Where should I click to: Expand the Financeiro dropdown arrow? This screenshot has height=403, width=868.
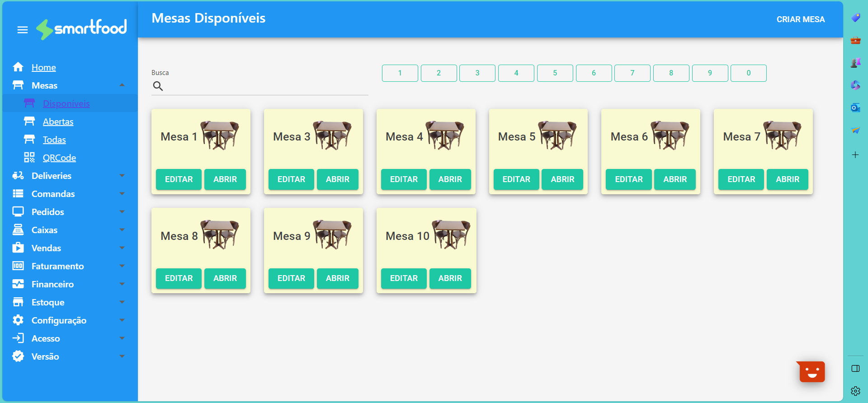pos(122,284)
